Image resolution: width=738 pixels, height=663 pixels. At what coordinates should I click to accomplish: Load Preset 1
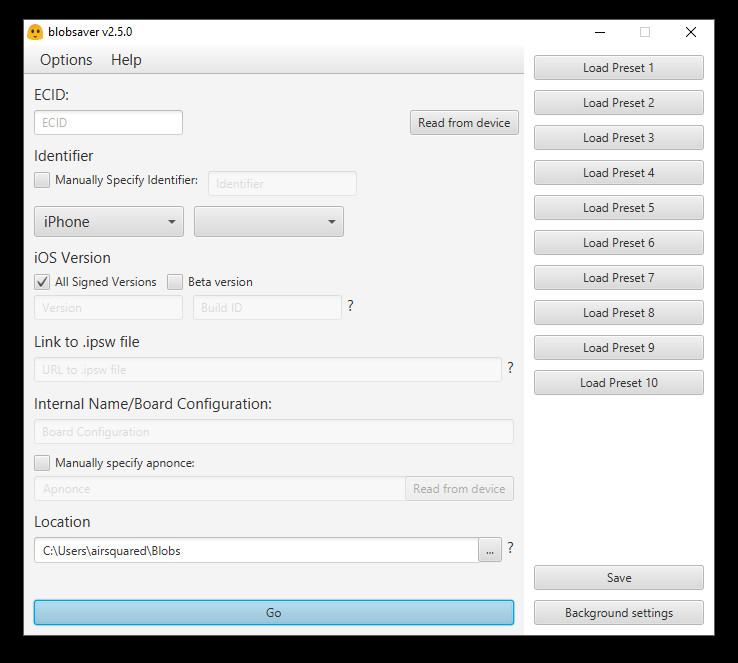coord(619,68)
